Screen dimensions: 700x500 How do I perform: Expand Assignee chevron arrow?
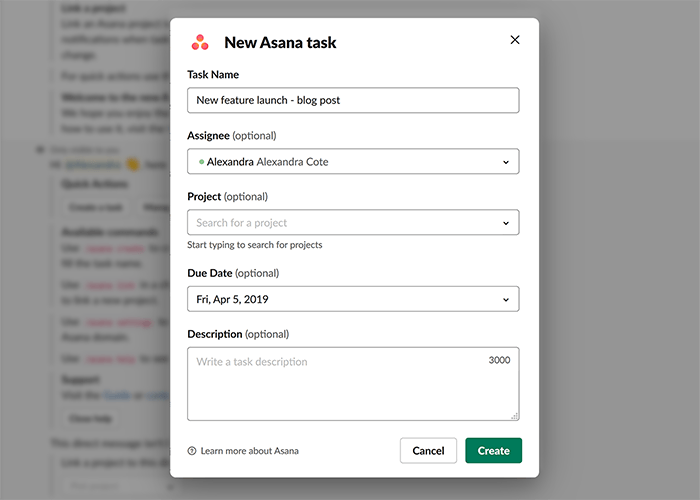pyautogui.click(x=506, y=162)
